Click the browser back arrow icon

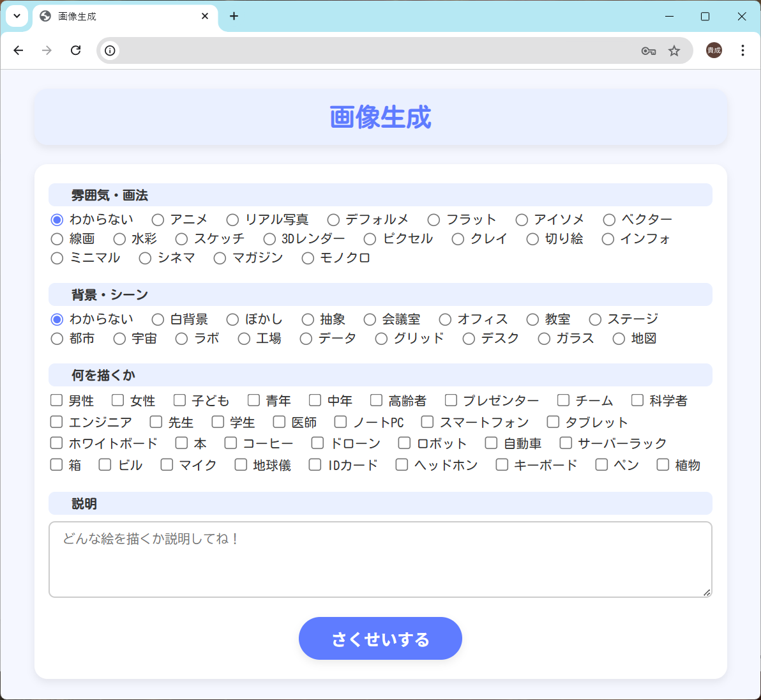click(19, 50)
